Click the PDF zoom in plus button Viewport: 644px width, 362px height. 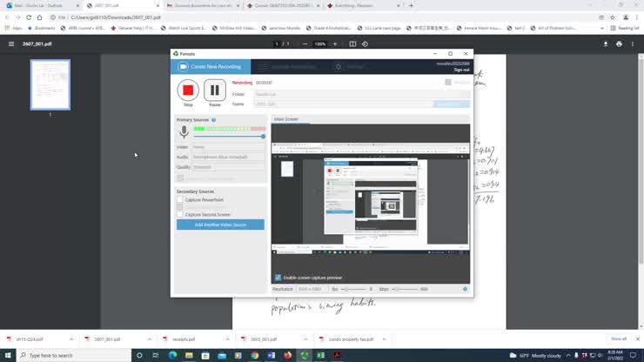click(336, 44)
